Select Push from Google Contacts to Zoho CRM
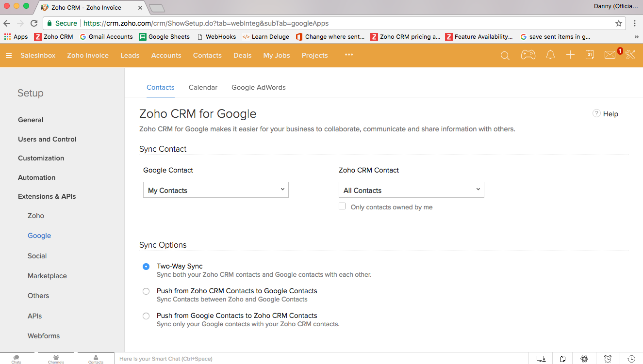 tap(146, 316)
